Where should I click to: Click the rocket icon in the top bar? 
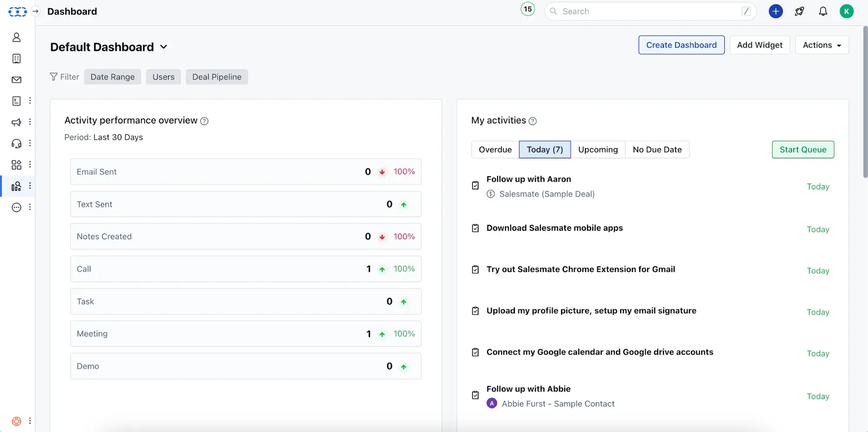[x=799, y=11]
